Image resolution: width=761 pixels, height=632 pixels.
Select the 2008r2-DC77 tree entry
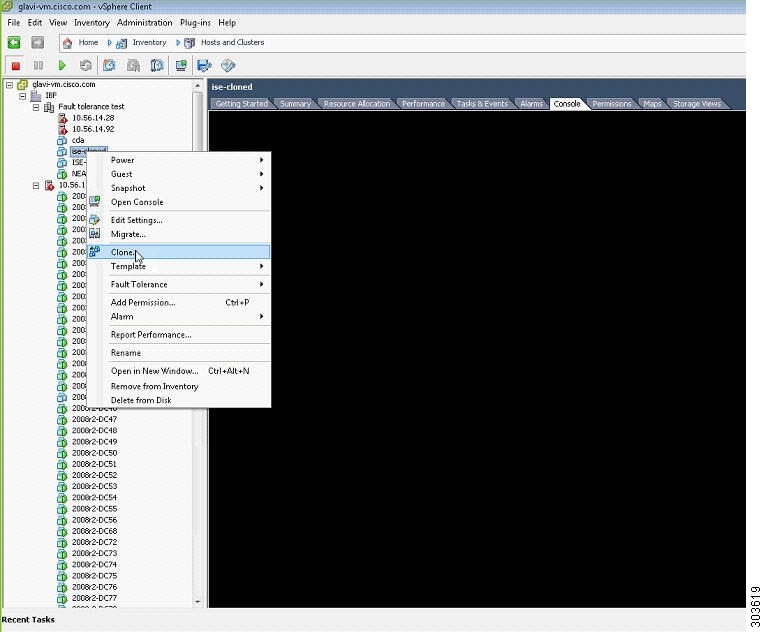click(x=95, y=598)
